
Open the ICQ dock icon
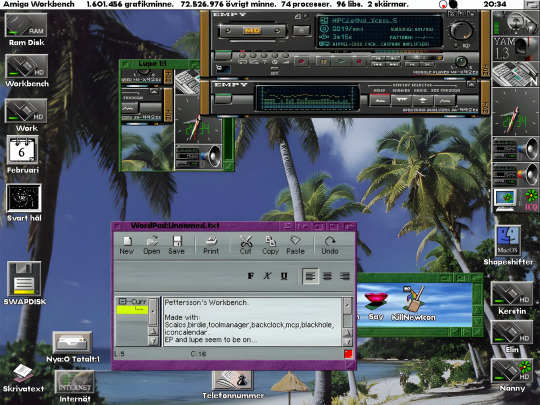tap(515, 200)
